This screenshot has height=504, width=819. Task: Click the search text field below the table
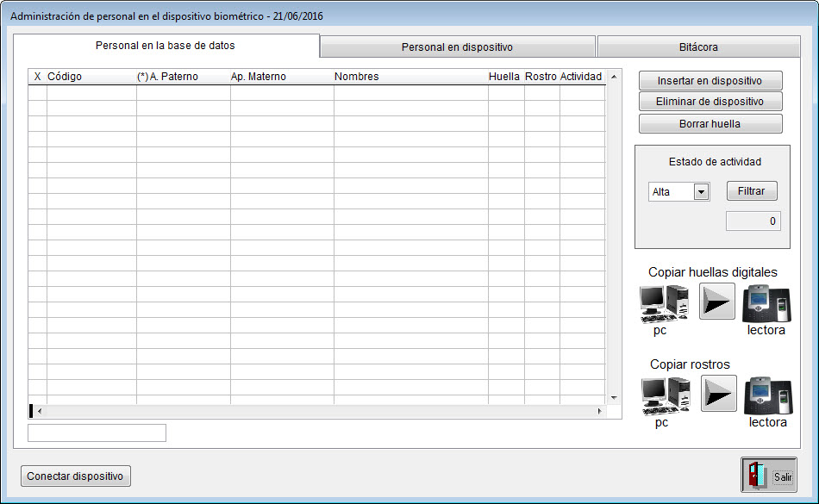pos(97,433)
